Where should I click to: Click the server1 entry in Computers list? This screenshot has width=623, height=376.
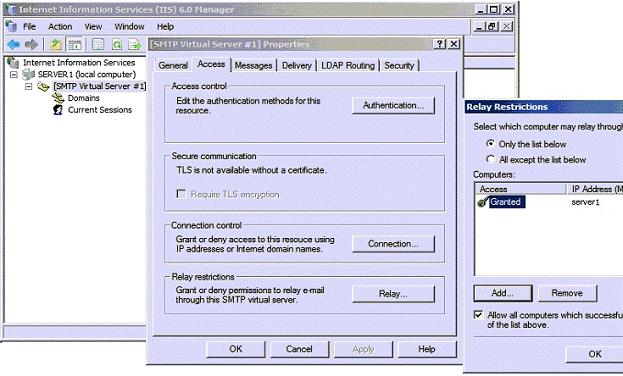585,202
